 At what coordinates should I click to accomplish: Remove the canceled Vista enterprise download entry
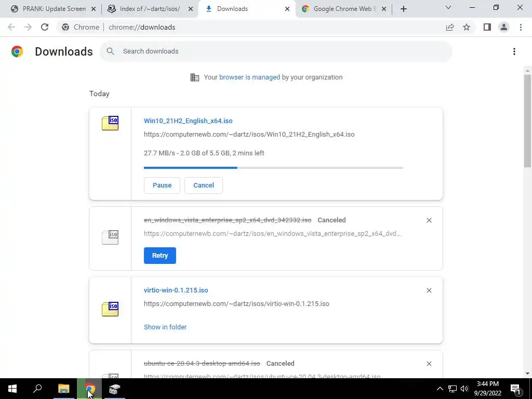pos(429,220)
